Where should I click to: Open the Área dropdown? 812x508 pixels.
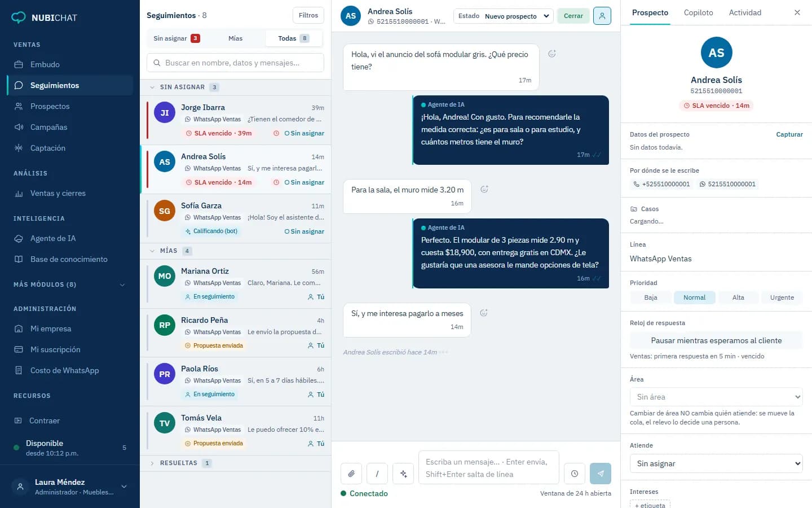pyautogui.click(x=716, y=397)
